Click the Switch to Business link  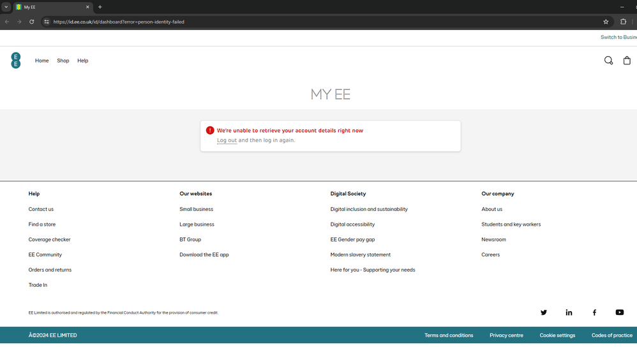click(x=618, y=37)
